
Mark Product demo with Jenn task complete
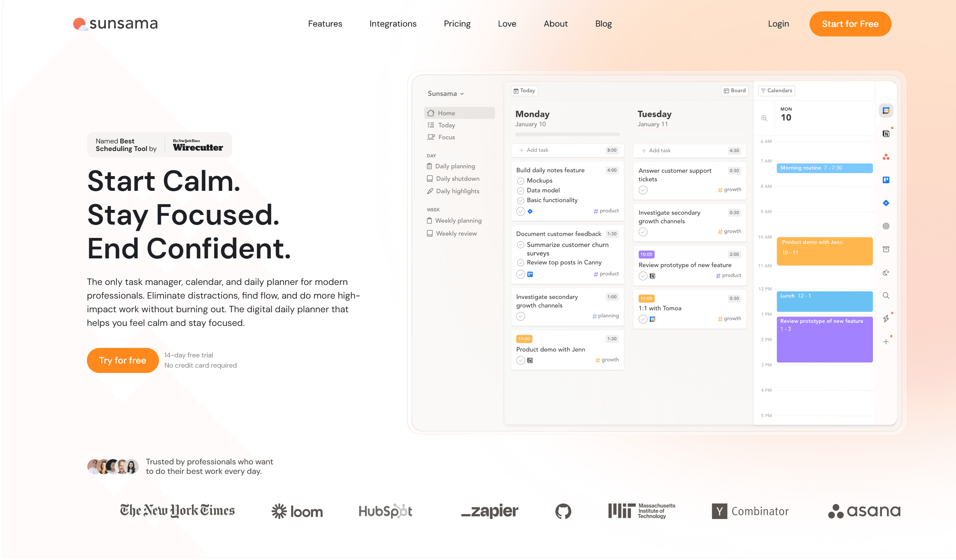[x=520, y=360]
